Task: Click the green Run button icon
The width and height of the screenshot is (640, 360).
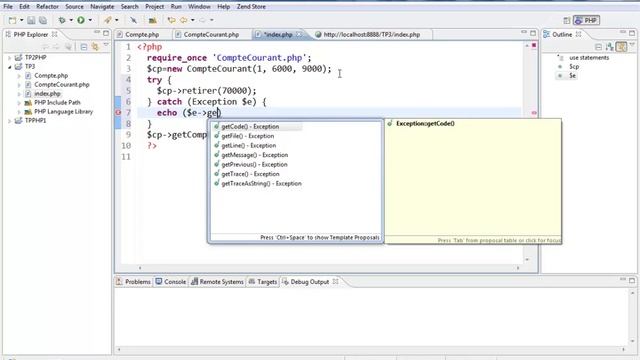Action: (81, 20)
